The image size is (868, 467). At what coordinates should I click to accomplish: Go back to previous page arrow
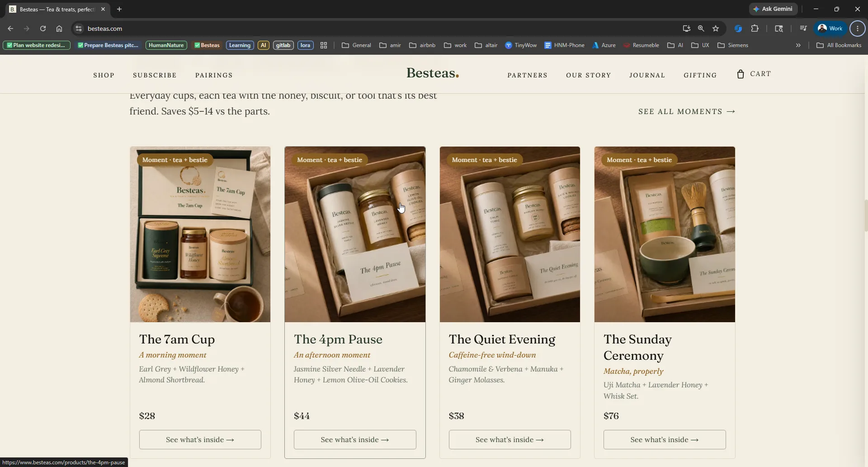pyautogui.click(x=10, y=29)
